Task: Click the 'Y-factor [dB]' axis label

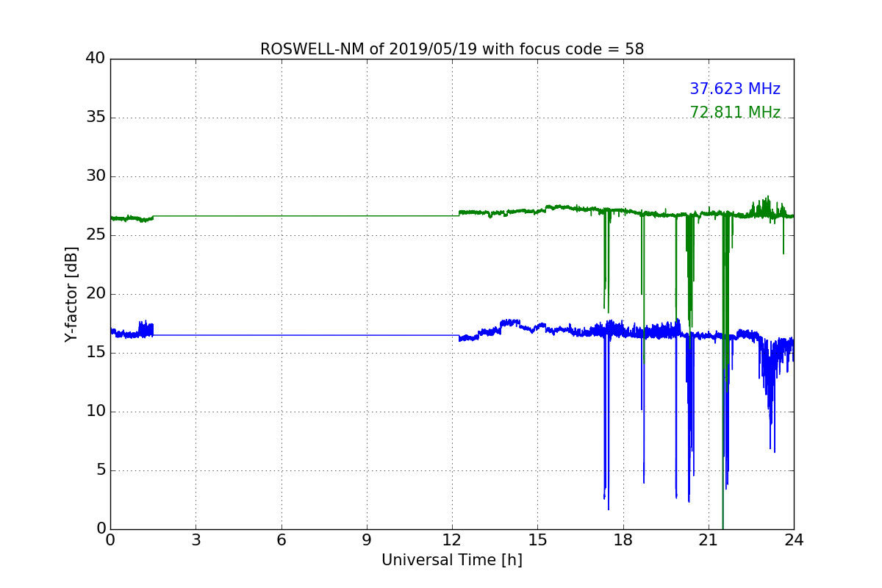Action: (x=71, y=294)
